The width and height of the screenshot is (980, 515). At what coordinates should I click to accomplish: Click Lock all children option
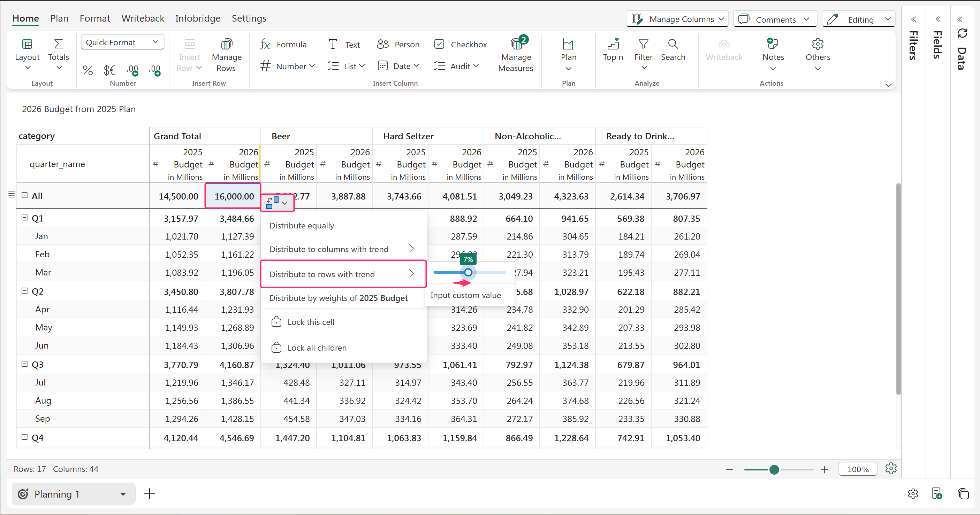point(317,348)
